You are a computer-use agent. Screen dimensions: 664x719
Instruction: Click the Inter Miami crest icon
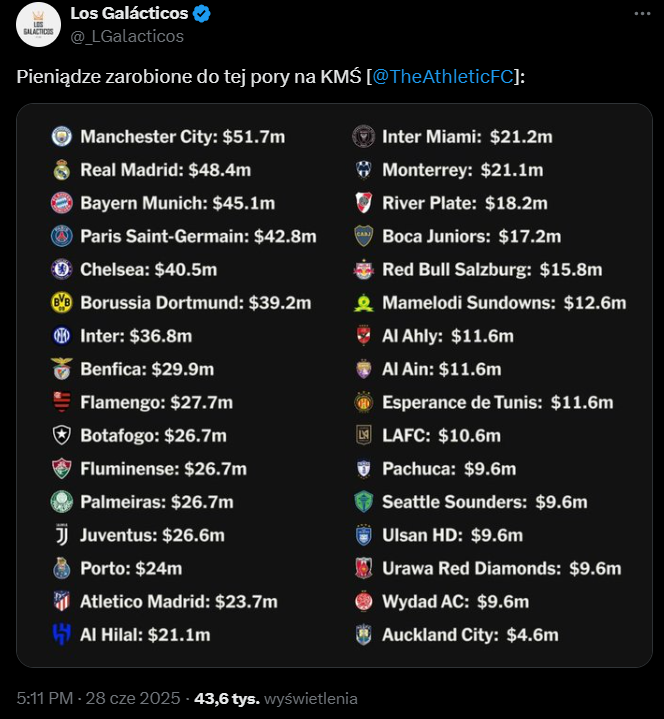point(364,137)
